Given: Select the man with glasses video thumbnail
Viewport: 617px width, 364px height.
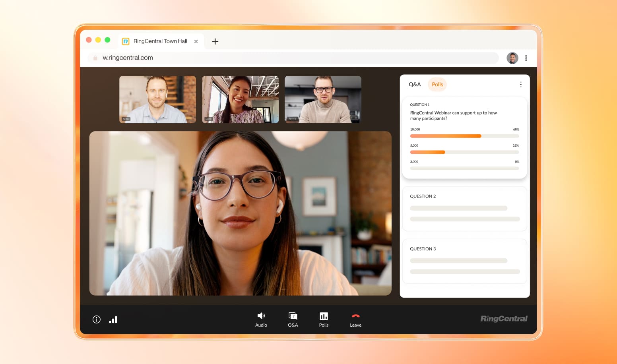Looking at the screenshot, I should pos(323,99).
